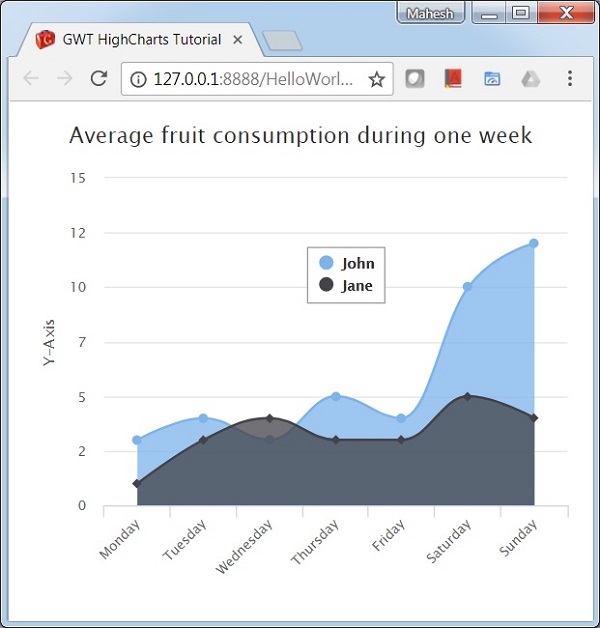
Task: Bookmark this page with the star
Action: [377, 79]
